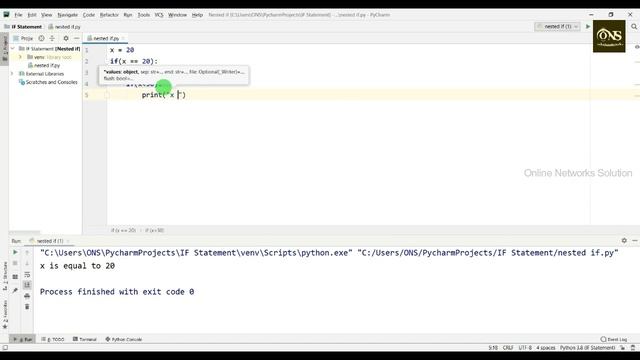Close the nested if (1) Run tab
Image resolution: width=640 pixels, height=360 pixels.
pos(68,241)
